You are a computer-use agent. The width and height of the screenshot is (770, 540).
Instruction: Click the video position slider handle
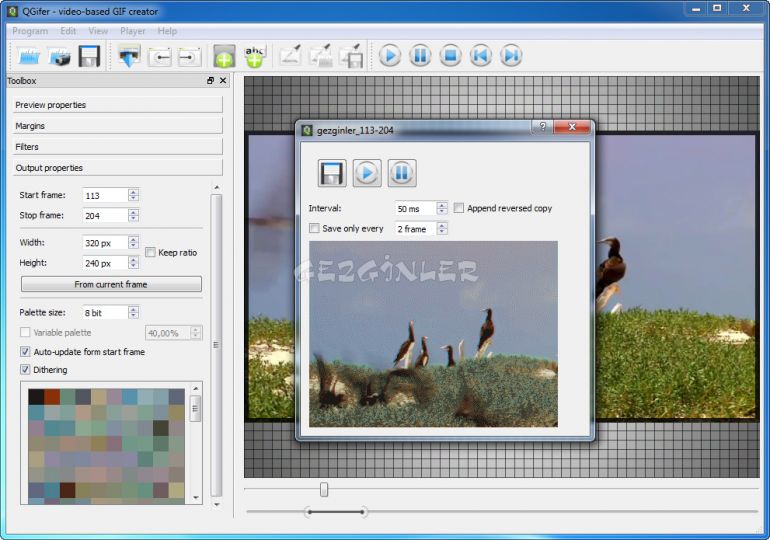[x=324, y=489]
